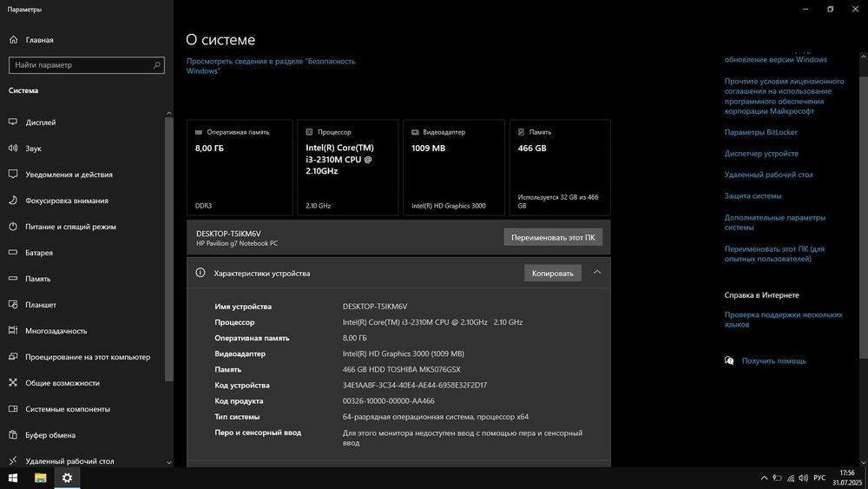868x489 pixels.
Task: Click the sidebar scroll-down arrow
Action: (169, 462)
